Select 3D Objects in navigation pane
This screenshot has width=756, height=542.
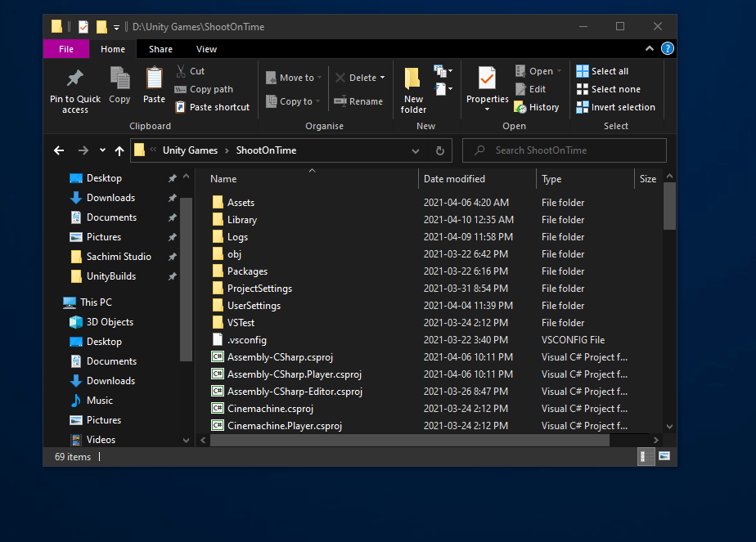[x=101, y=322]
